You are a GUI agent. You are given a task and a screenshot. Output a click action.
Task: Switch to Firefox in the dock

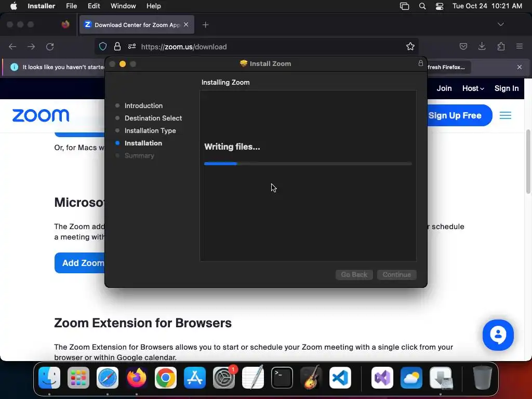[x=137, y=378]
